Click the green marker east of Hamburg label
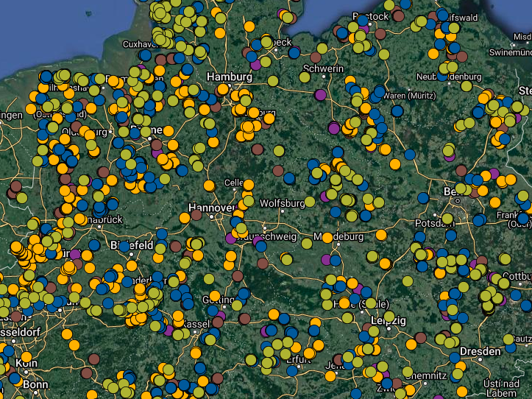Image resolution: width=532 pixels, height=399 pixels. click(x=273, y=80)
